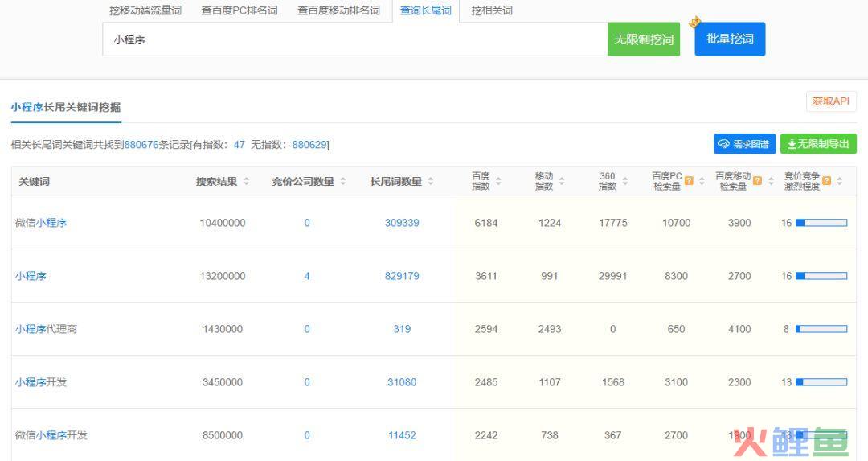868x461 pixels.
Task: Open keyword link 微信小程序开发
Action: 51,435
